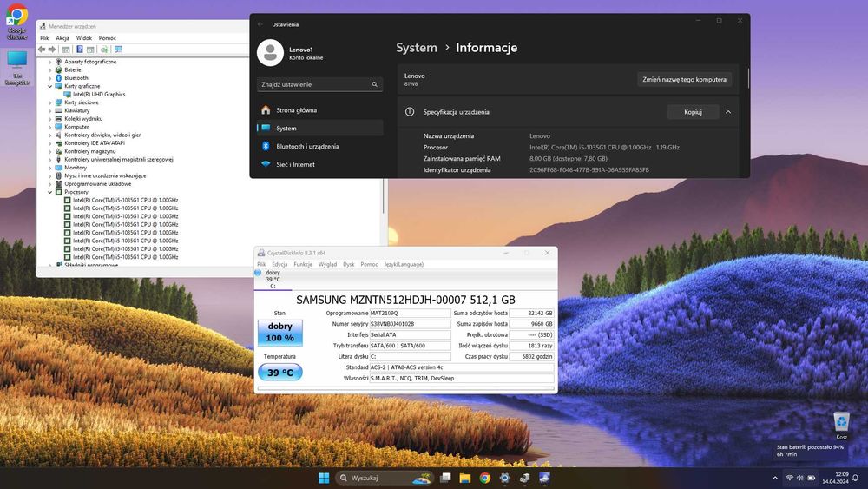This screenshot has height=489, width=868.
Task: Show hidden tray icons chevron
Action: 774,478
